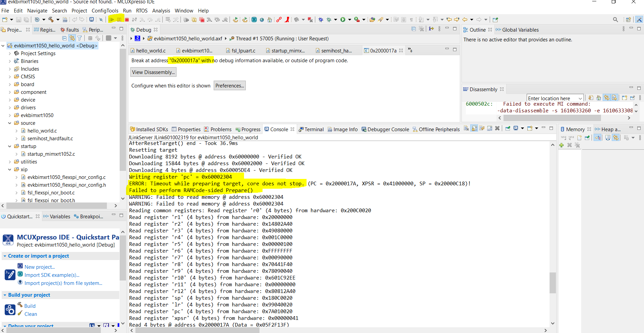
Task: Resume the suspended debug session
Action: 112,20
